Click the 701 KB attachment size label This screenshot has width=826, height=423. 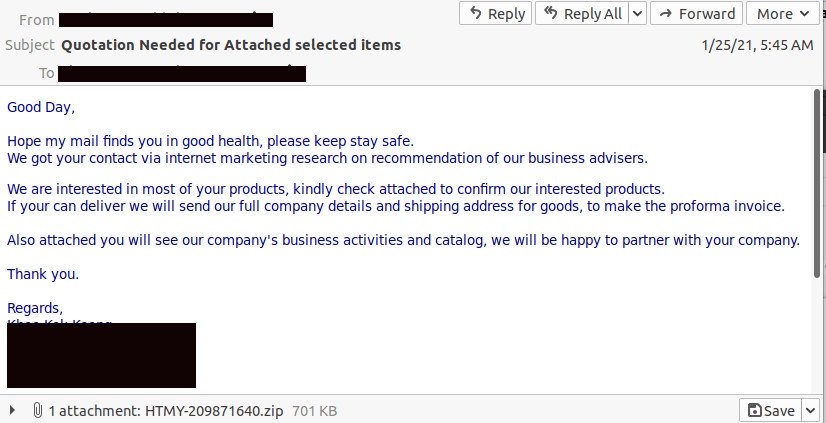[315, 410]
